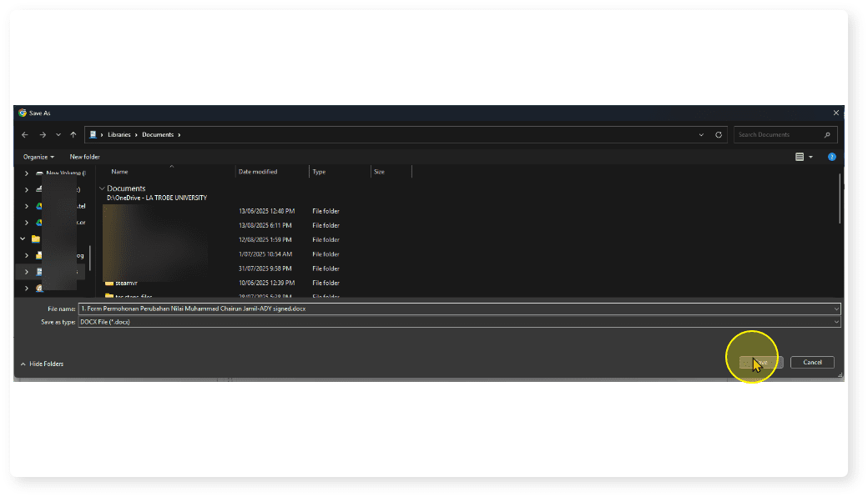Click the navigation pane scrollbar
Screen dimensions: 868x497
pos(89,259)
